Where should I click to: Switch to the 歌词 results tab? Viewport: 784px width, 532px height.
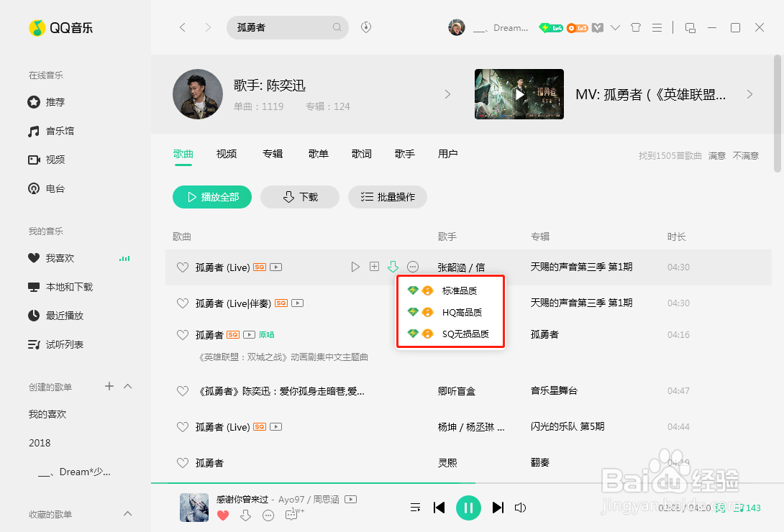pyautogui.click(x=362, y=154)
